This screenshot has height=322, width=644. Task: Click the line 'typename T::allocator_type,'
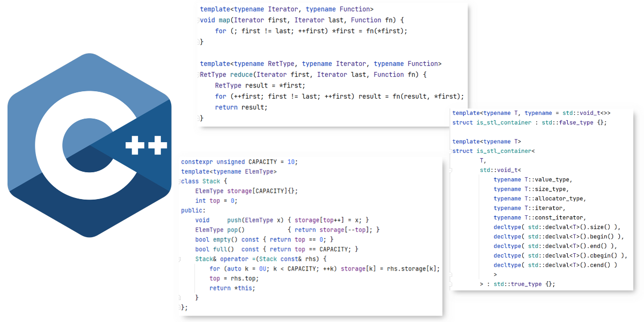click(x=540, y=199)
